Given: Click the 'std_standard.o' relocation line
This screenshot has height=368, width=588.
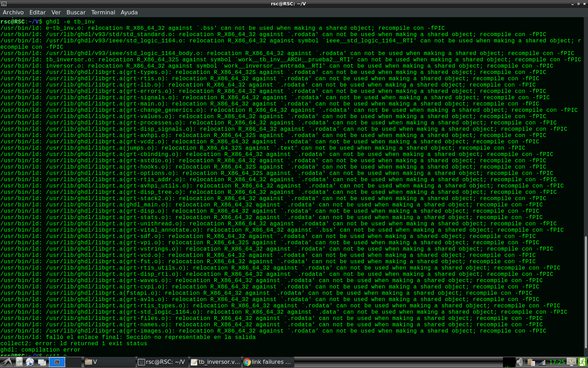Looking at the screenshot, I should tap(273, 34).
